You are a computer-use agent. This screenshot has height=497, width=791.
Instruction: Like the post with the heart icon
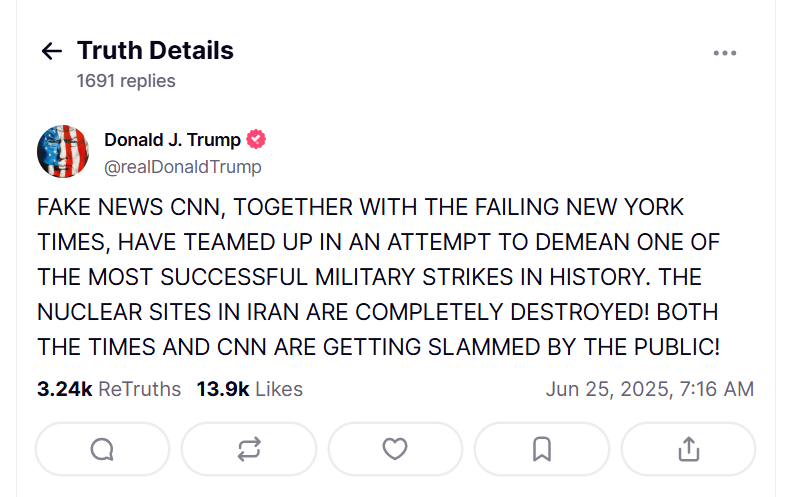click(395, 449)
